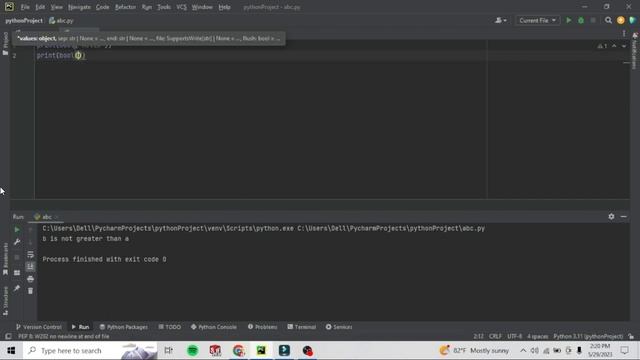Pin the Run tab with pin icon
Viewport: 640px width, 360px height.
click(x=17, y=288)
